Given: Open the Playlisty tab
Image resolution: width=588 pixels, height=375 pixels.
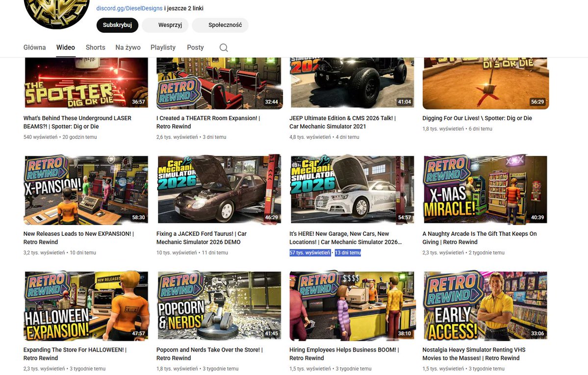Looking at the screenshot, I should [x=163, y=47].
